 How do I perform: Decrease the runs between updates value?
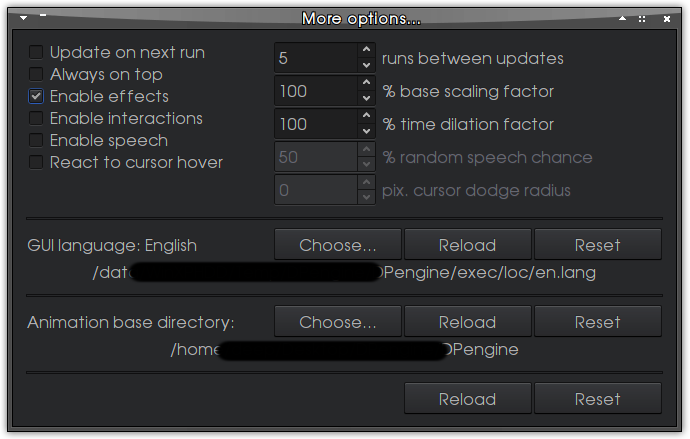(x=366, y=66)
